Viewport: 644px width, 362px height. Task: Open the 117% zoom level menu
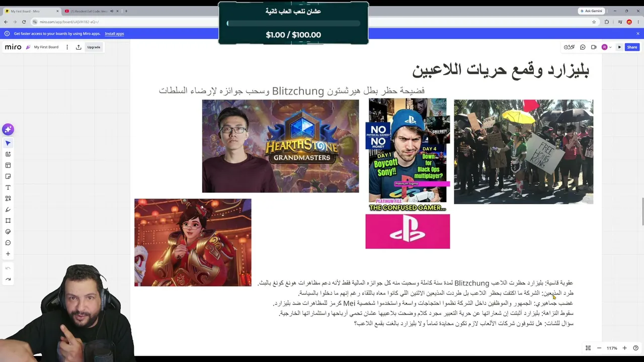click(x=611, y=348)
